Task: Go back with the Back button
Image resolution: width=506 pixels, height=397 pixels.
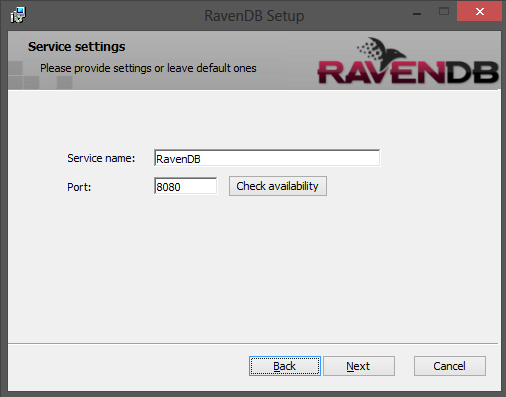Action: 285,366
